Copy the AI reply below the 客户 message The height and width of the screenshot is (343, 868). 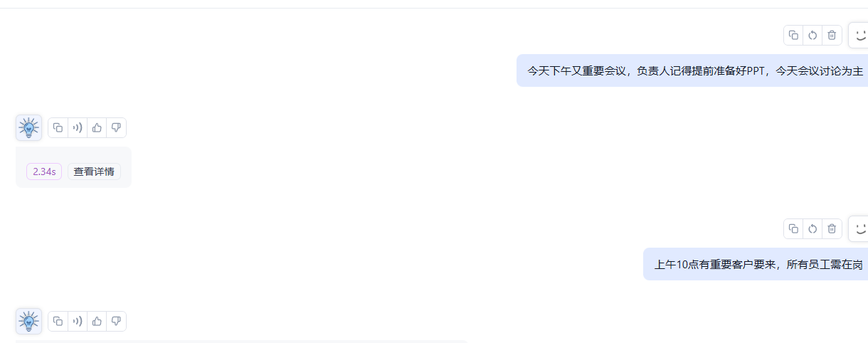58,321
